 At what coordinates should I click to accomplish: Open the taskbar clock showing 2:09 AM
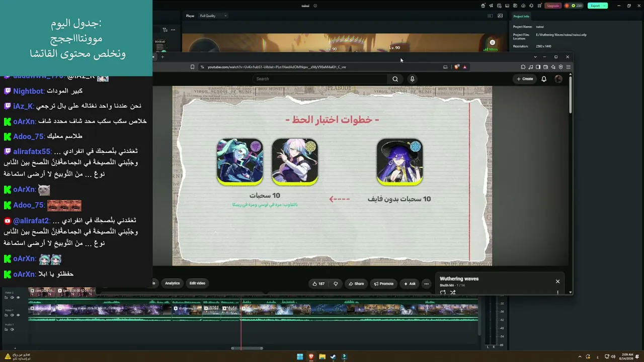[x=627, y=357]
